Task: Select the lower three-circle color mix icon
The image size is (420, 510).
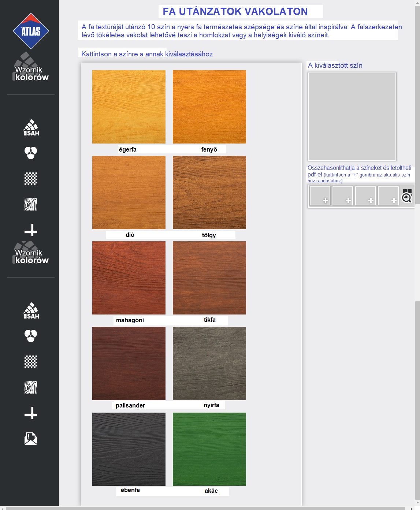Action: click(x=31, y=336)
